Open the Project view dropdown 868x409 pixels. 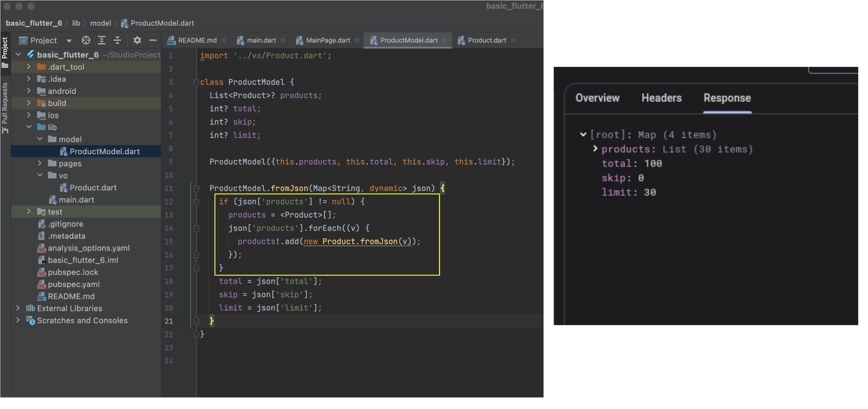coord(69,41)
